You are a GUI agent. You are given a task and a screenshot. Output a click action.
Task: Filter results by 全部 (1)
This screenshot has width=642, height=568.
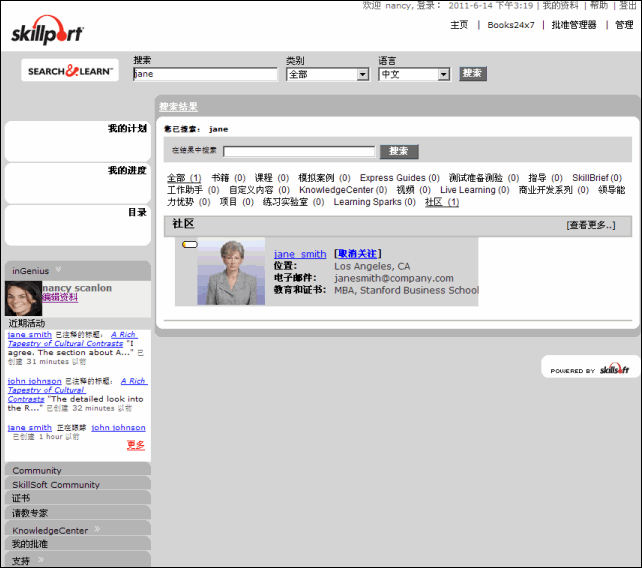coord(184,178)
